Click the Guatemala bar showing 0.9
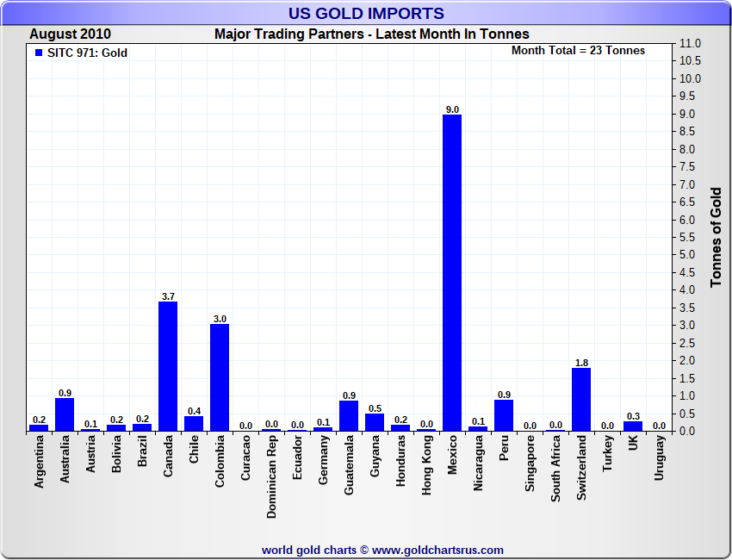Image resolution: width=732 pixels, height=560 pixels. click(349, 415)
